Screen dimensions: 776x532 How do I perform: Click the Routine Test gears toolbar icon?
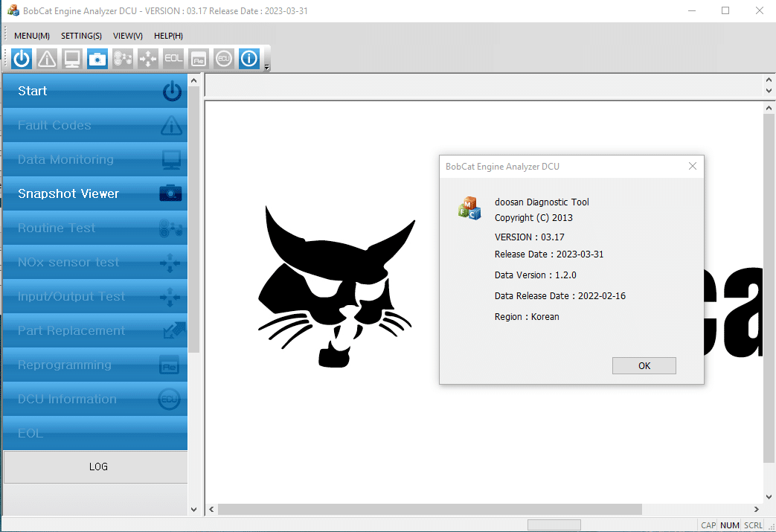pyautogui.click(x=123, y=59)
